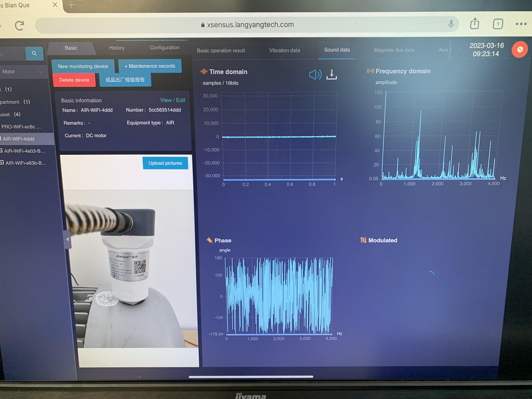Click the View / Edit link
Image resolution: width=532 pixels, height=399 pixels.
click(x=172, y=100)
